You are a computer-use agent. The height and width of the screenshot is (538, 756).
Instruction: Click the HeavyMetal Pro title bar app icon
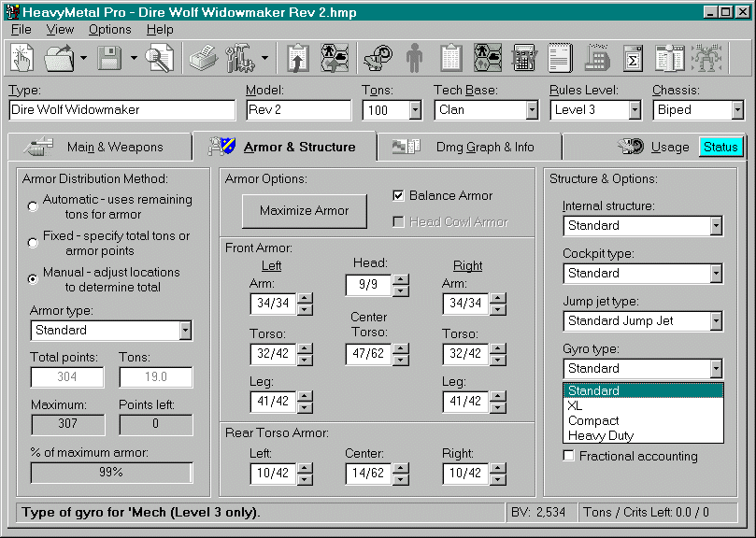point(12,11)
